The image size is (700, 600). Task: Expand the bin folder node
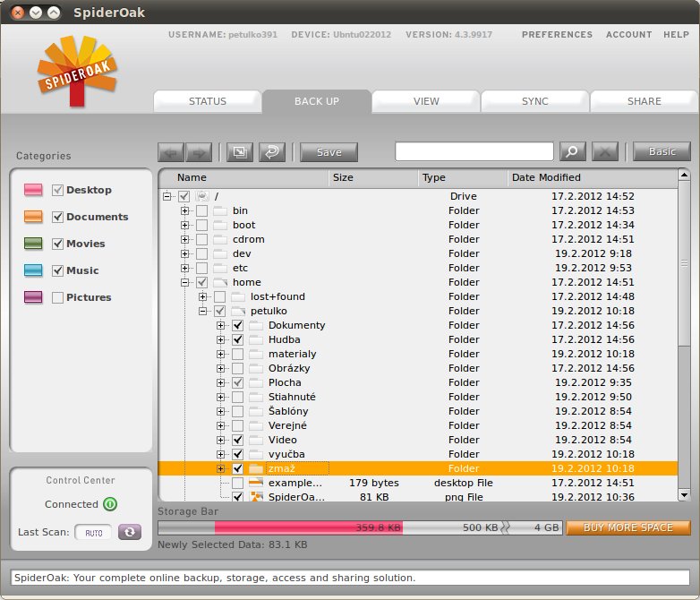click(x=184, y=210)
